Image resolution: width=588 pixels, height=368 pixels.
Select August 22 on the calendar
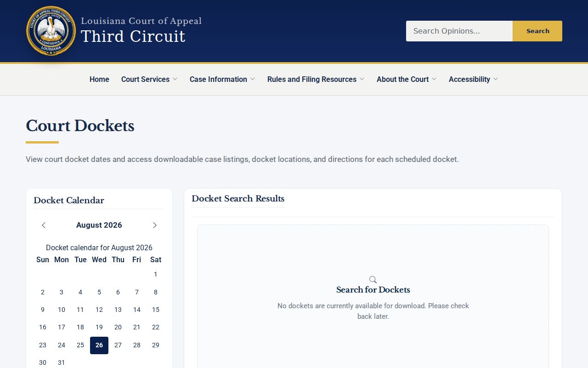coord(156,327)
